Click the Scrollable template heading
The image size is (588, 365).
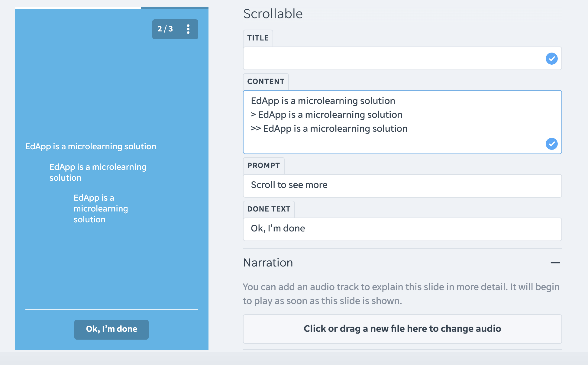tap(273, 14)
